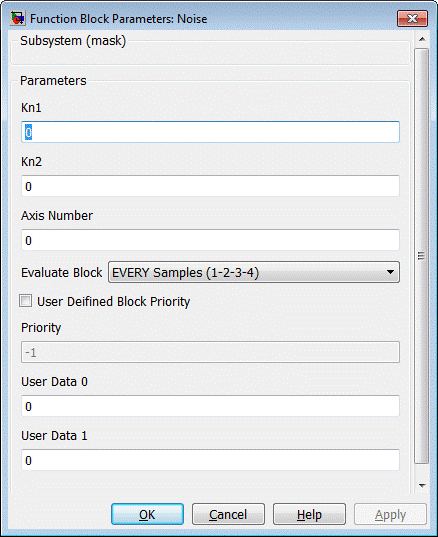Focus the Axis Number text box

coord(210,240)
